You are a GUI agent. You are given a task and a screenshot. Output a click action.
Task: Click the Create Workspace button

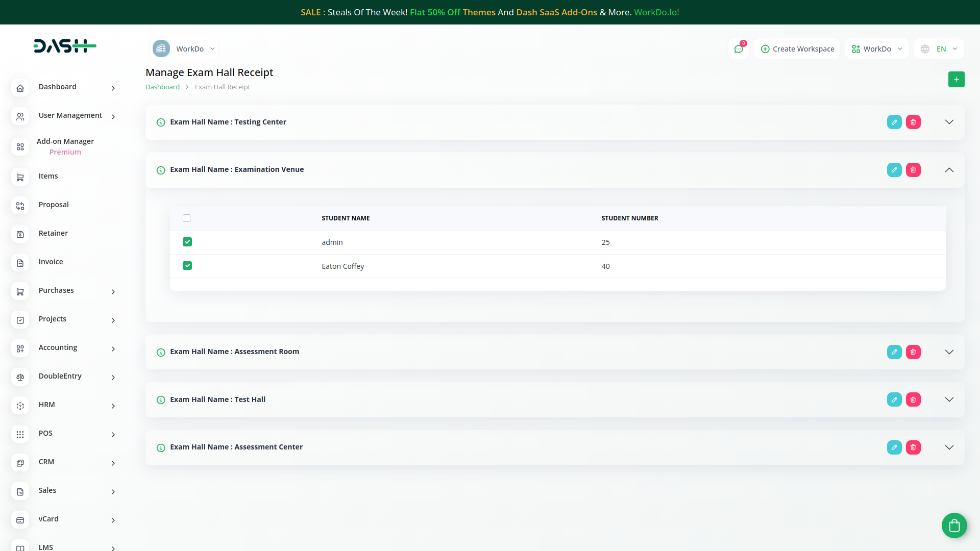click(797, 49)
